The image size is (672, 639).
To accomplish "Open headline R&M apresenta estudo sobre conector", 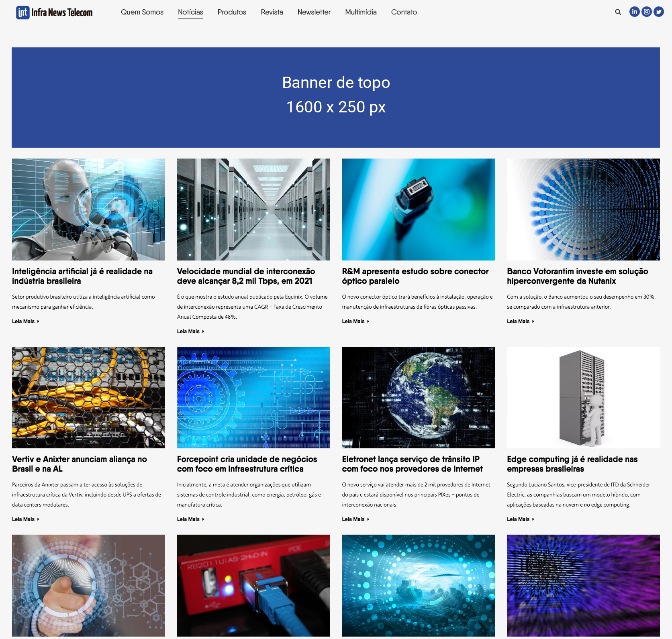I will coord(415,276).
